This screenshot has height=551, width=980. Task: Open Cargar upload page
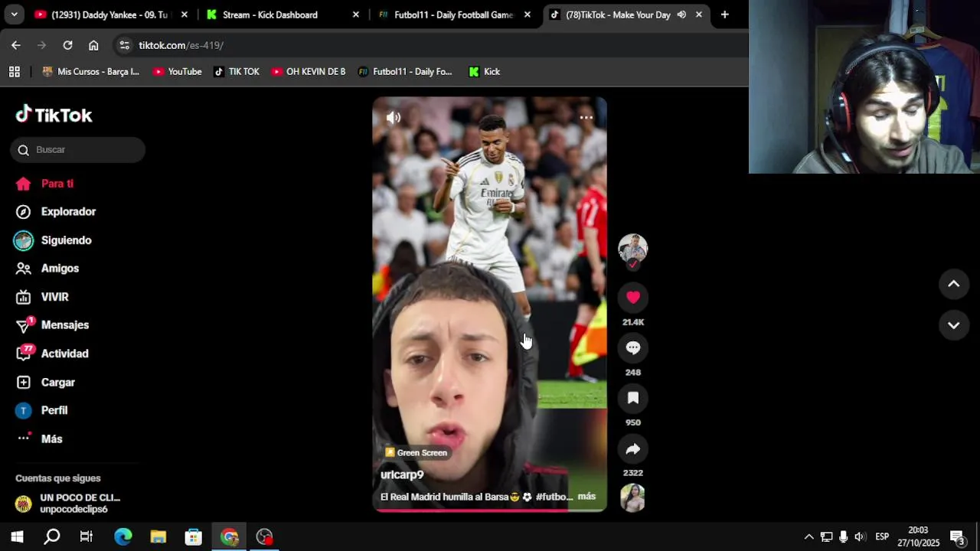coord(45,383)
